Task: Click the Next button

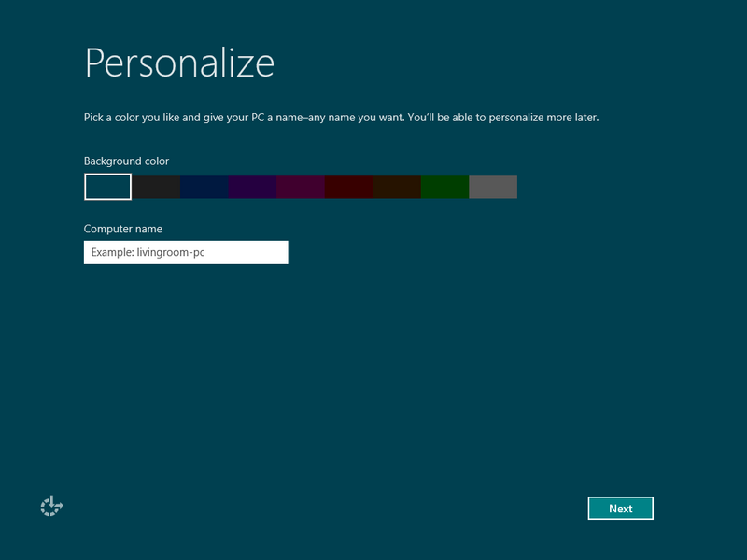Action: click(x=620, y=509)
